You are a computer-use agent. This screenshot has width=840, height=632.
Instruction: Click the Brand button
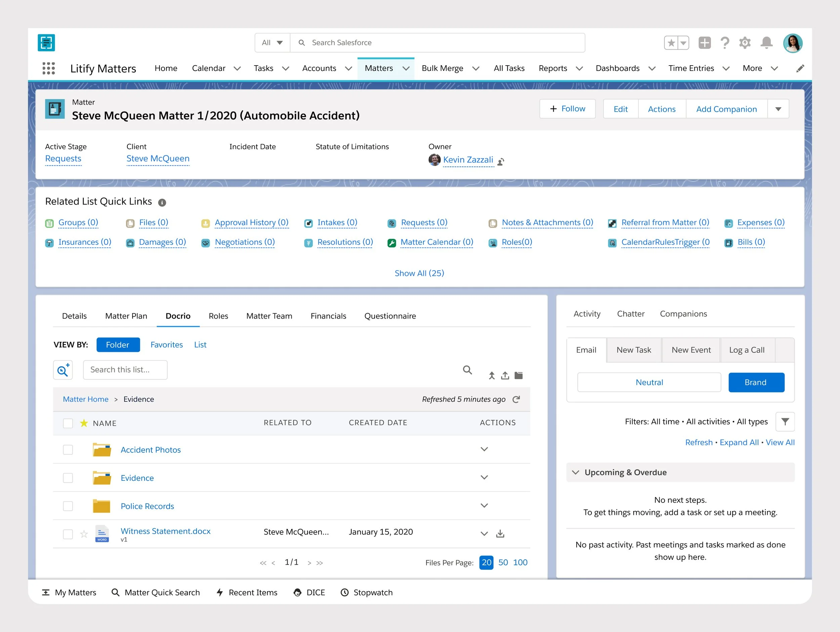click(x=756, y=382)
